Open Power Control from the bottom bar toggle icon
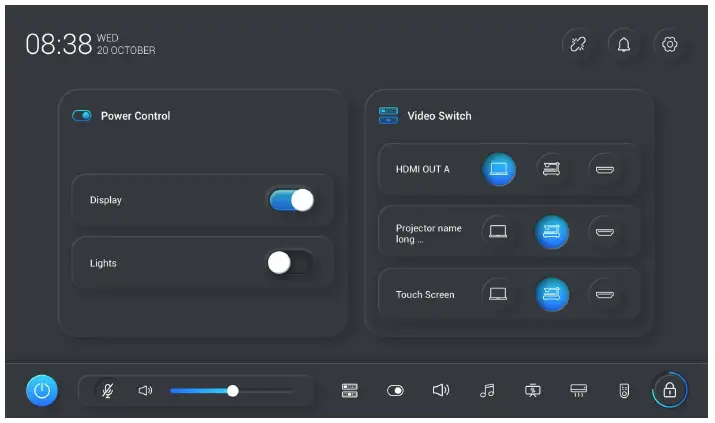715x423 pixels. tap(395, 391)
